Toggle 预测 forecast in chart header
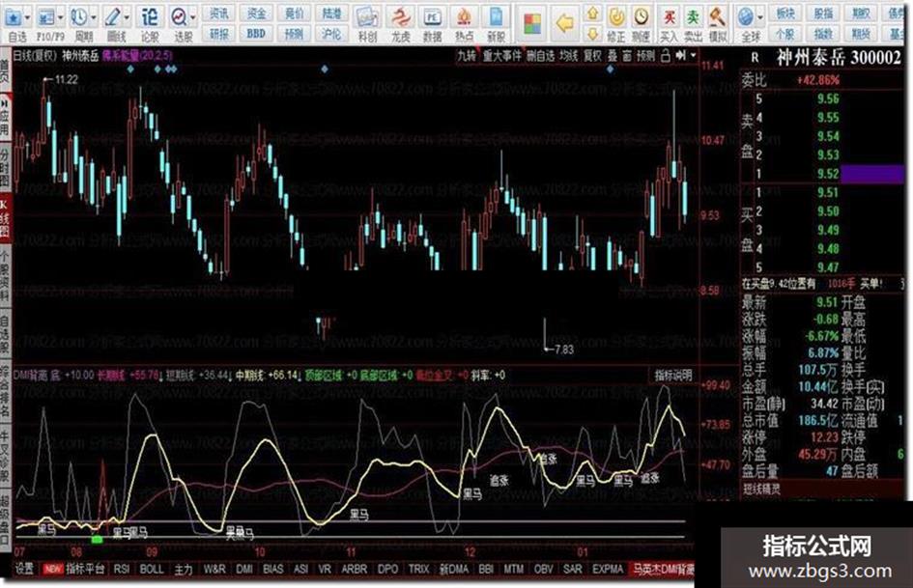The width and height of the screenshot is (913, 588). click(645, 56)
